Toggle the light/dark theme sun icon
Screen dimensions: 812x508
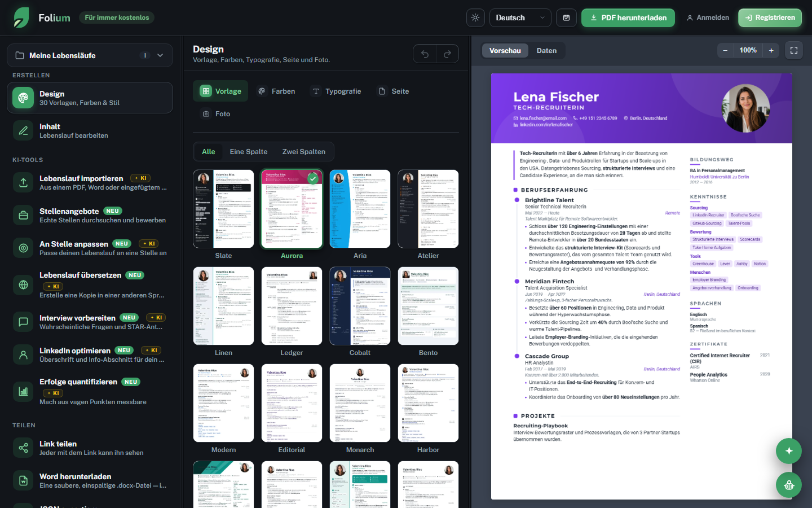coord(475,17)
